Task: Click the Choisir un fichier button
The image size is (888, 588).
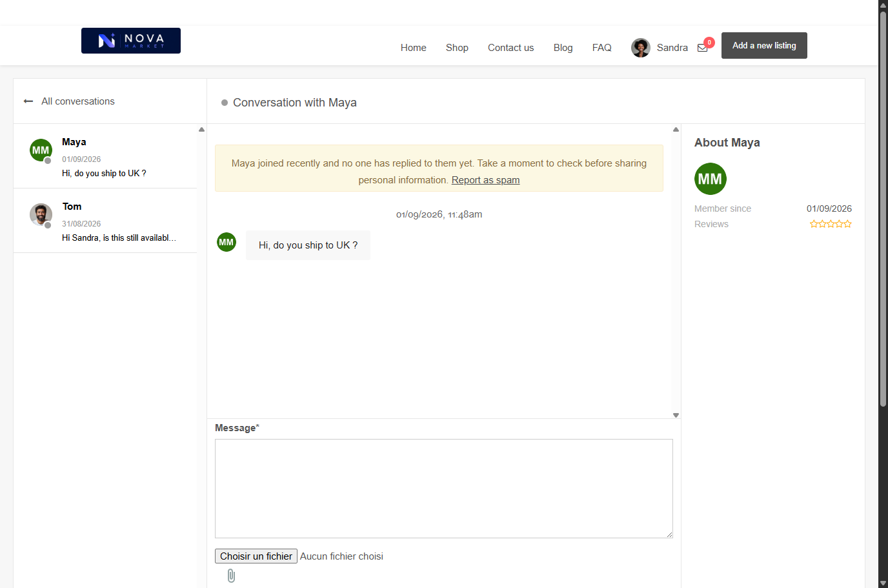Action: 256,556
